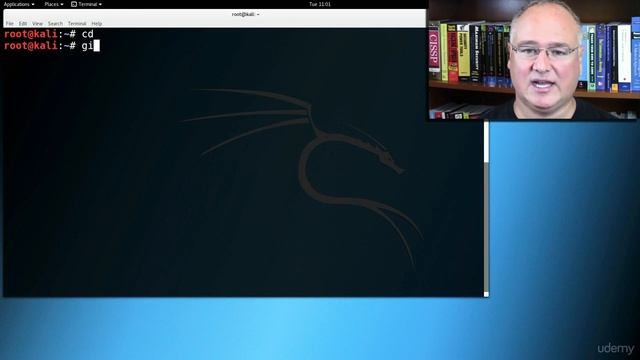Click the terminal icon beside Terminal label
The height and width of the screenshot is (360, 640).
pos(74,4)
